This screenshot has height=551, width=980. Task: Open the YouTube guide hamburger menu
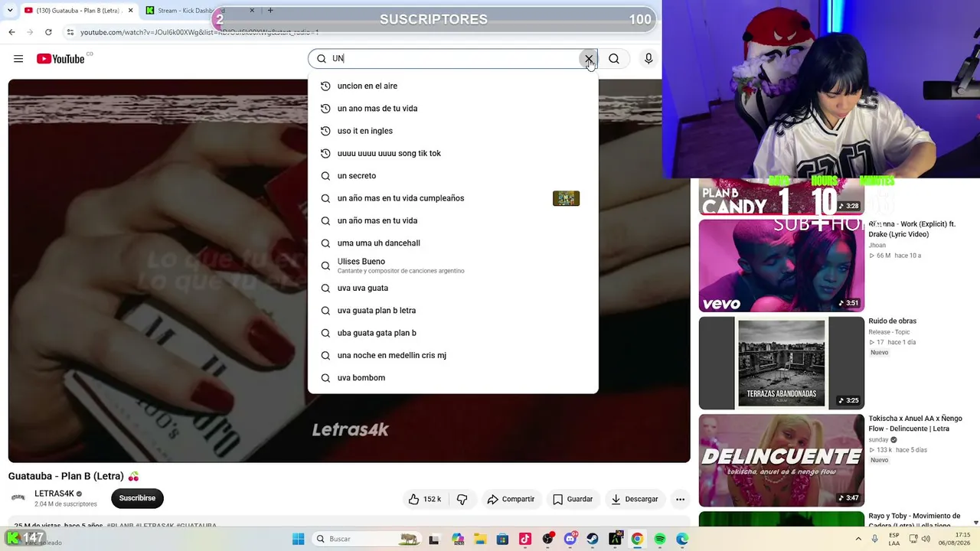tap(18, 59)
